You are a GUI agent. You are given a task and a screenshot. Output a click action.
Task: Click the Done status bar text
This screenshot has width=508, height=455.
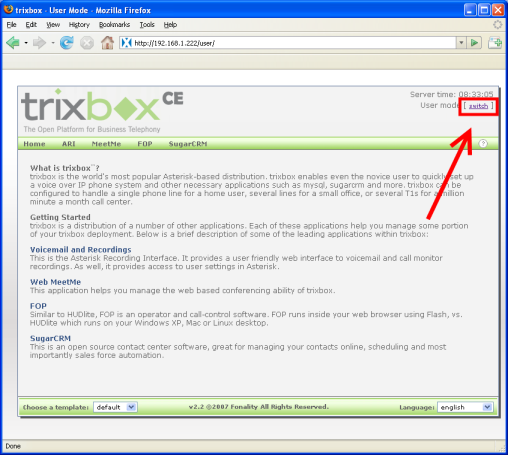coord(13,446)
